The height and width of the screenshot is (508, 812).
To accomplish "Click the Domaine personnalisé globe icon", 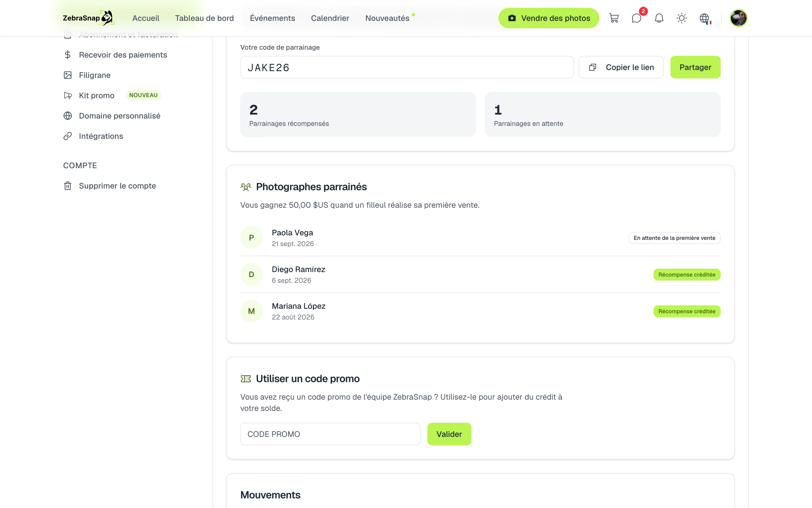I will click(68, 116).
